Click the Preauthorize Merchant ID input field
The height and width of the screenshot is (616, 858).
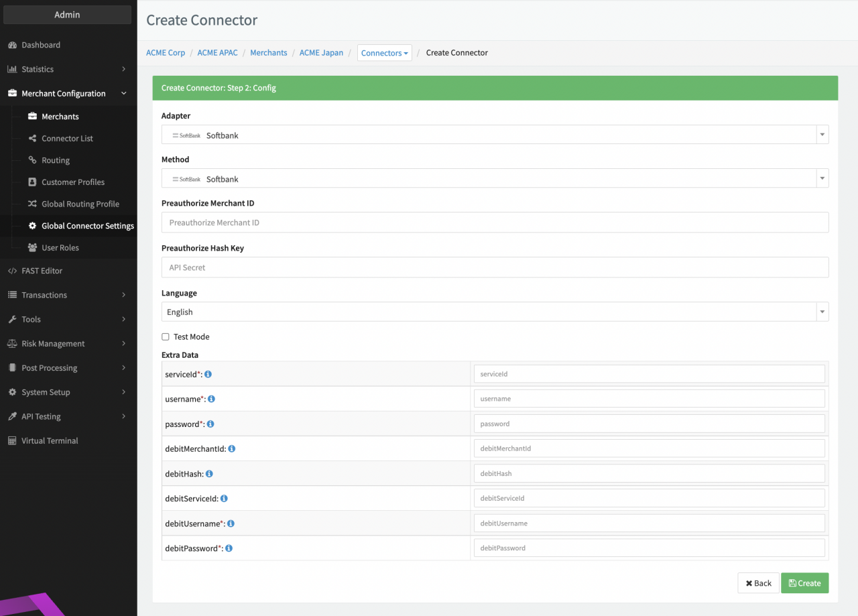click(495, 223)
